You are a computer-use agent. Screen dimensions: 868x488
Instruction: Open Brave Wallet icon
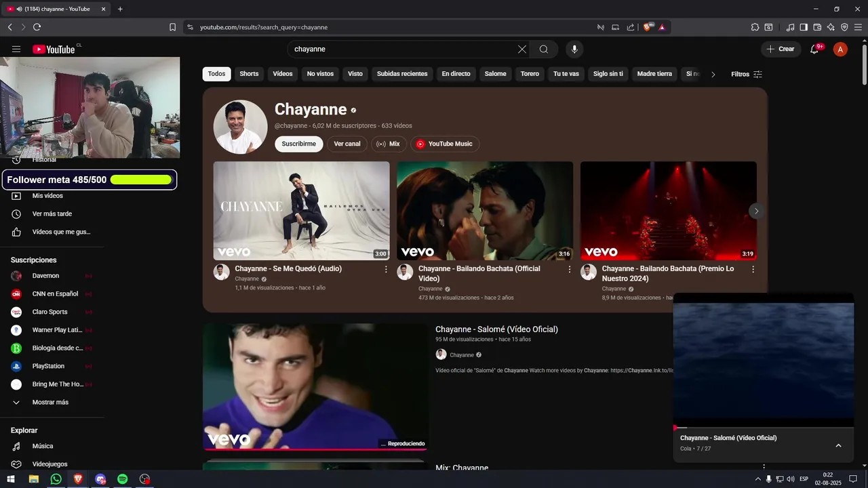pos(817,27)
